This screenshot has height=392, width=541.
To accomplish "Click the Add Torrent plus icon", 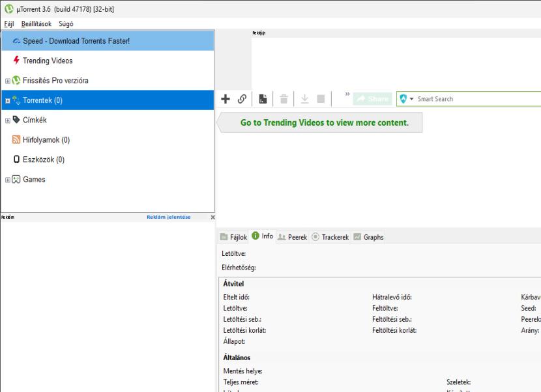I will point(226,99).
